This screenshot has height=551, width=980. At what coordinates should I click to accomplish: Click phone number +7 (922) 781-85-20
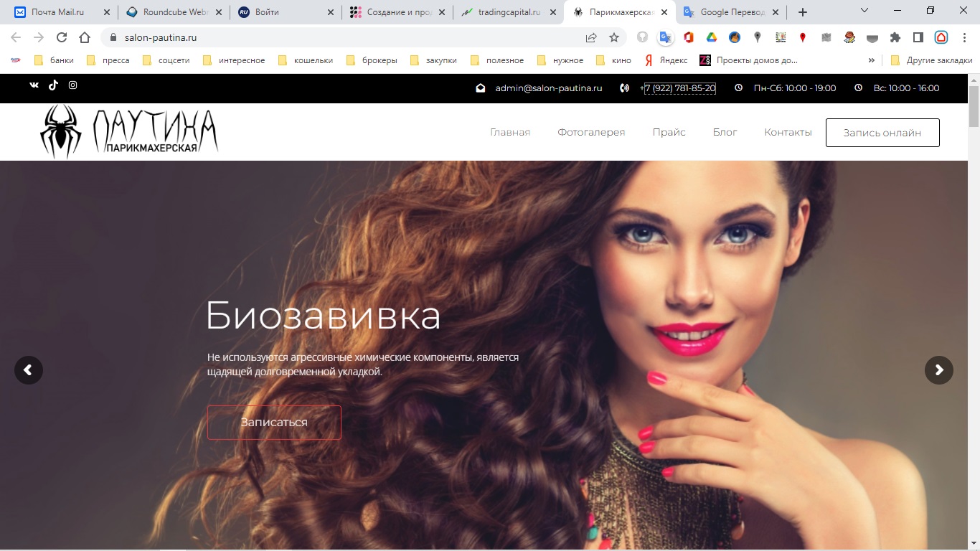coord(678,88)
